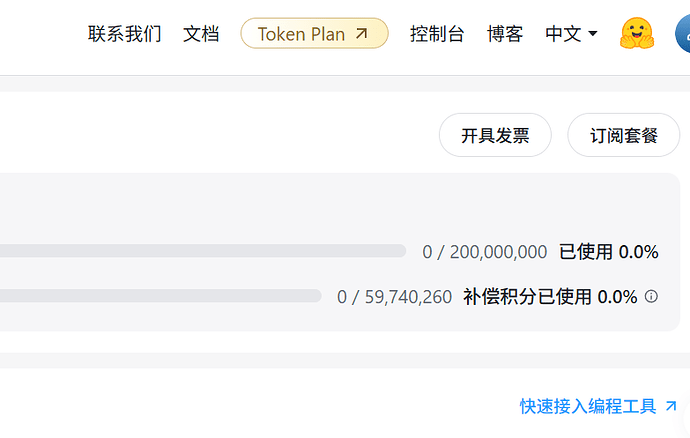Screen dimensions: 690x438
Task: Select the 0 / 59,740,260 usage text
Action: [x=394, y=297]
